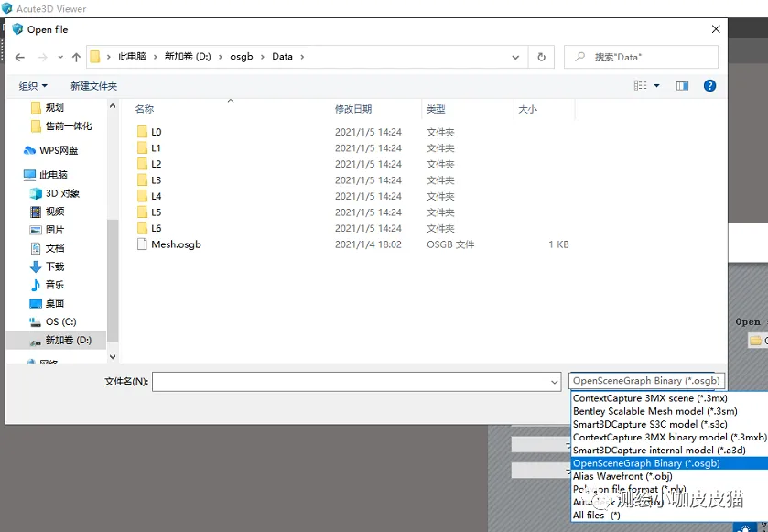768x532 pixels.
Task: Open 视频 folder in sidebar
Action: tap(54, 212)
